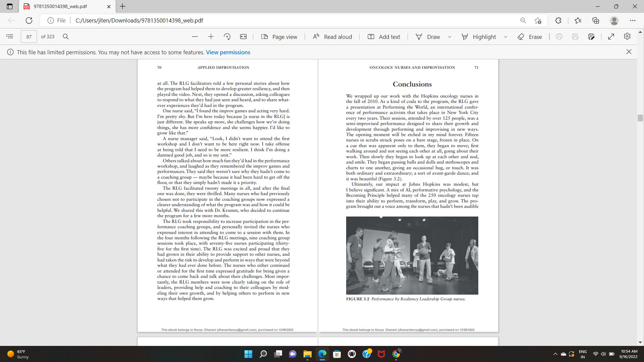Screen dimensions: 644x362
Task: Open the table of contents sidebar
Action: [10, 37]
